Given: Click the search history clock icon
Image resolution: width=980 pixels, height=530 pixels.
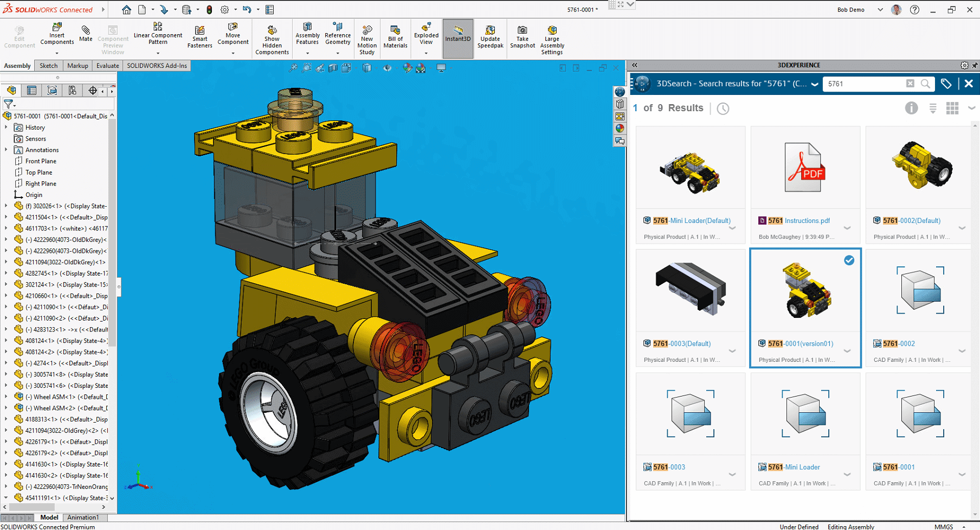Looking at the screenshot, I should (x=723, y=108).
